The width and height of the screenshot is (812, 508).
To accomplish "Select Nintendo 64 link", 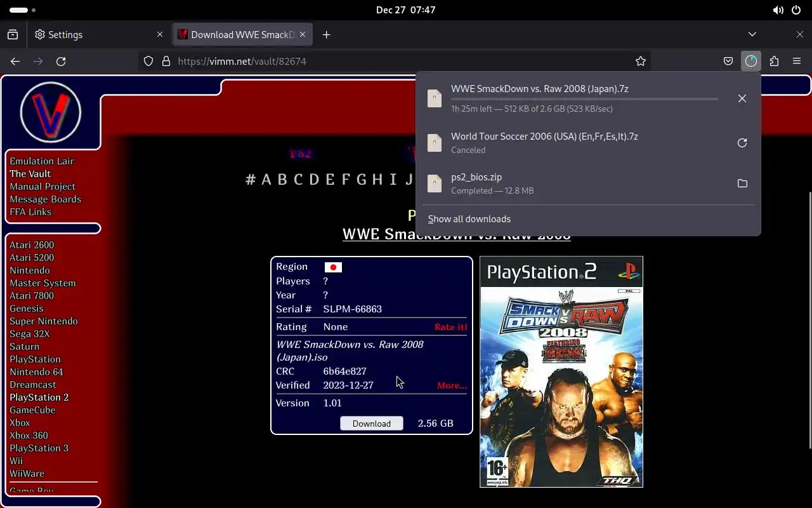I will pos(36,372).
